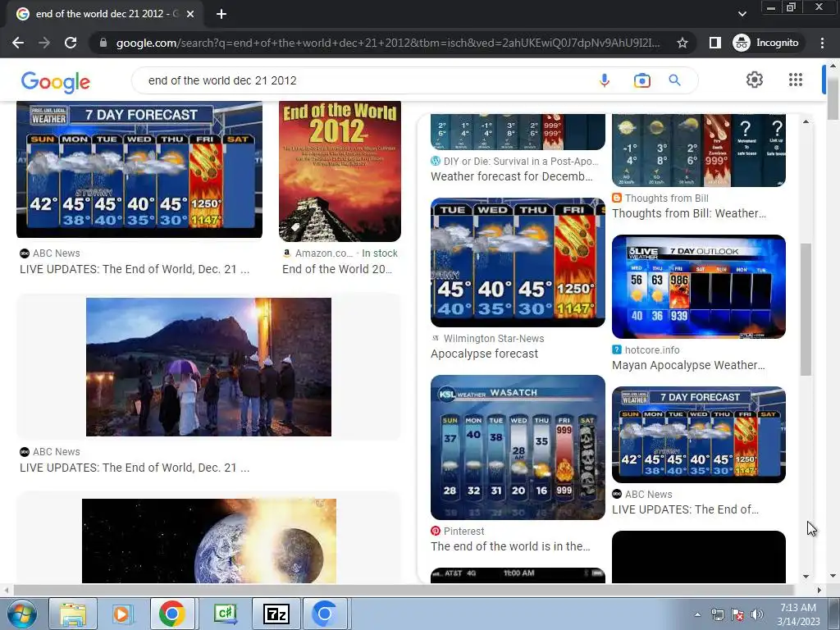Click the 'Apocalypse forecast' caption
The width and height of the screenshot is (840, 630).
484,354
